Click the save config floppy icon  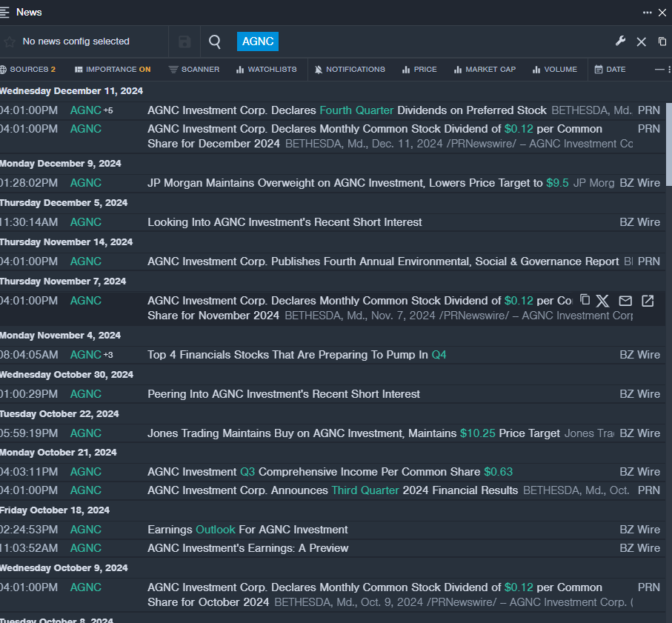pyautogui.click(x=184, y=41)
